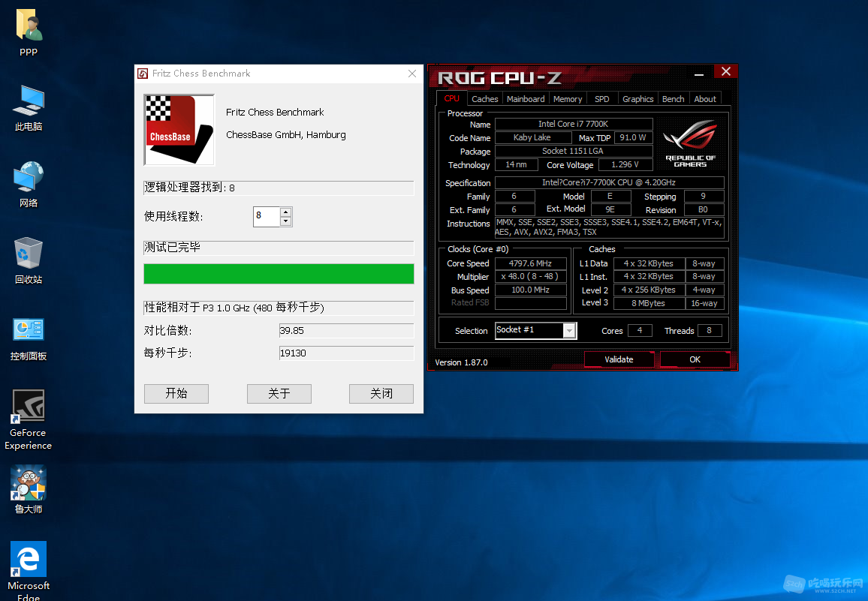Click the Level 3 cache 8 MBytes value

click(649, 303)
